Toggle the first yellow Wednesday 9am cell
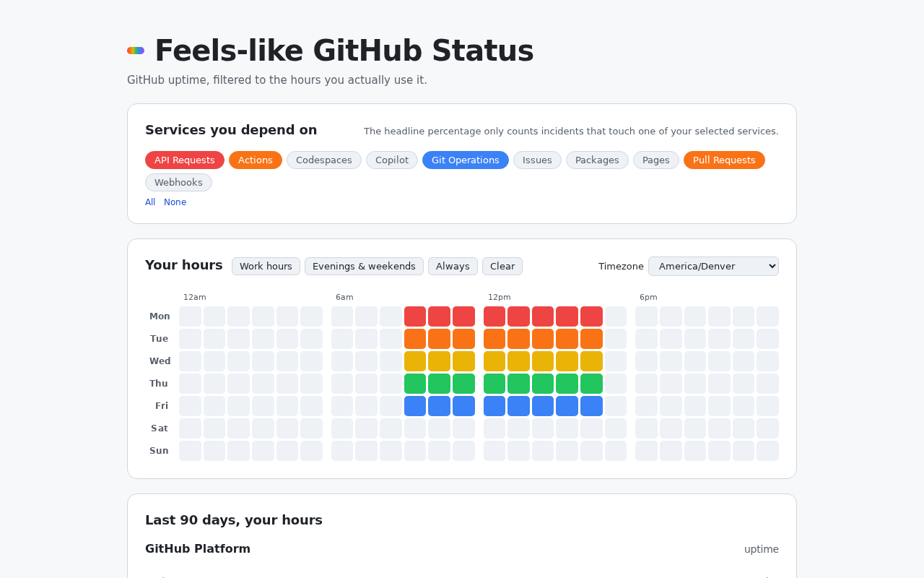The height and width of the screenshot is (578, 924). point(415,361)
